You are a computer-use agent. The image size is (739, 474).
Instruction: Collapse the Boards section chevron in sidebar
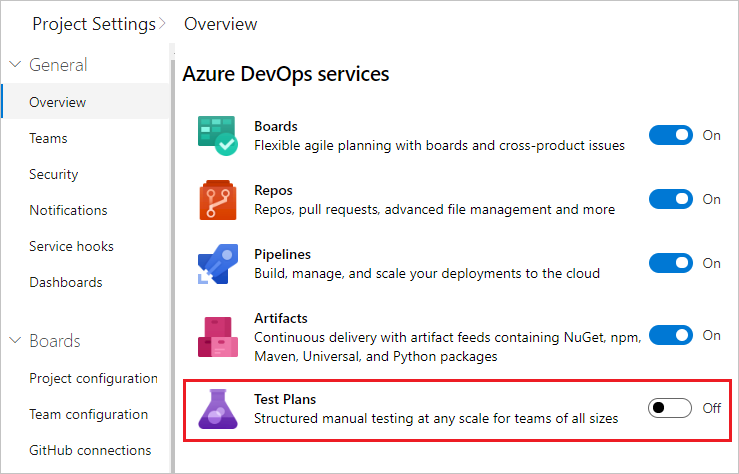coord(16,341)
